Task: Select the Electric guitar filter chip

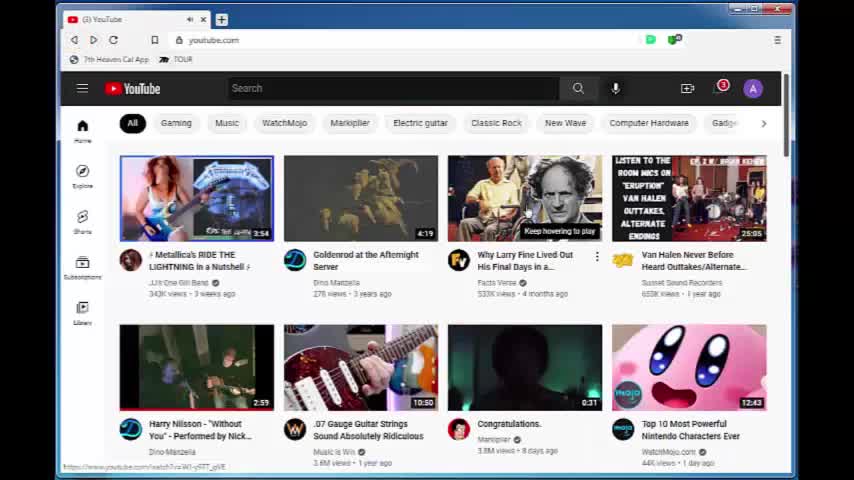Action: click(x=420, y=123)
